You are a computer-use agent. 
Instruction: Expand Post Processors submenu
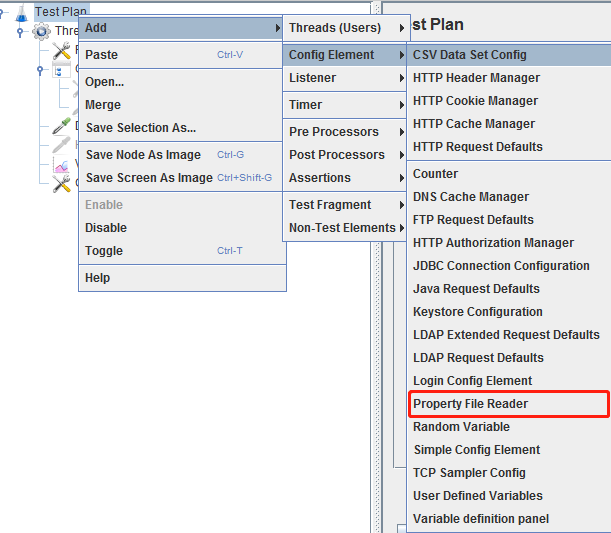click(x=344, y=155)
